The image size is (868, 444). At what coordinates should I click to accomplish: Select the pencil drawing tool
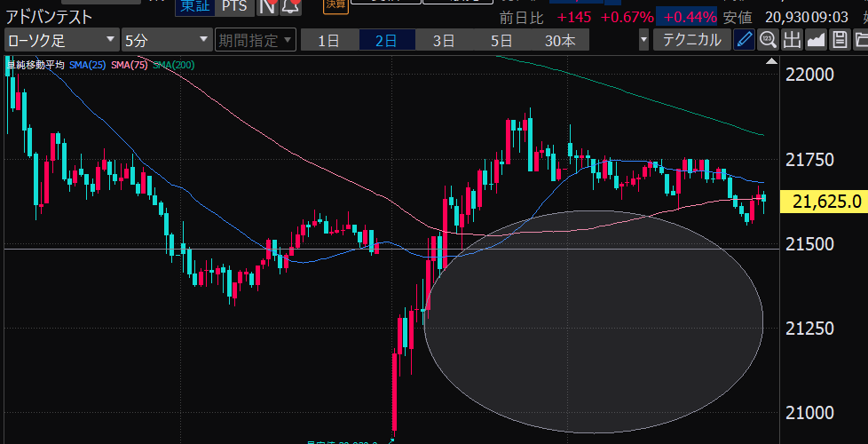click(745, 40)
